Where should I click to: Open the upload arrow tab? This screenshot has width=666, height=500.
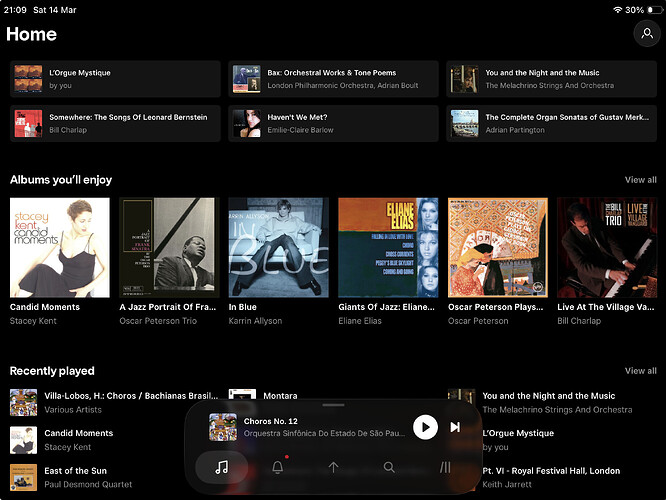333,467
